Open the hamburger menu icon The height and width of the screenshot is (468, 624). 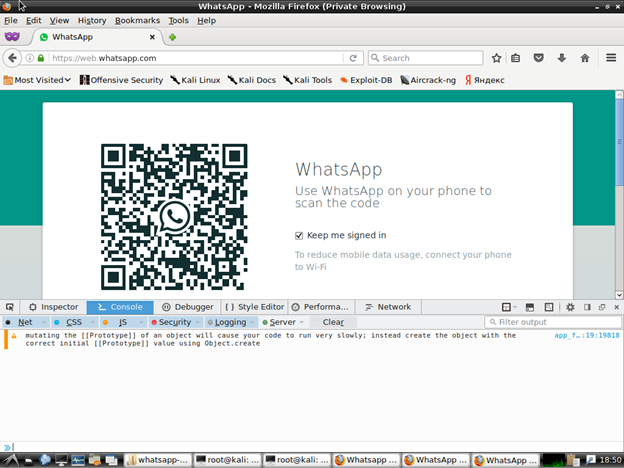611,58
